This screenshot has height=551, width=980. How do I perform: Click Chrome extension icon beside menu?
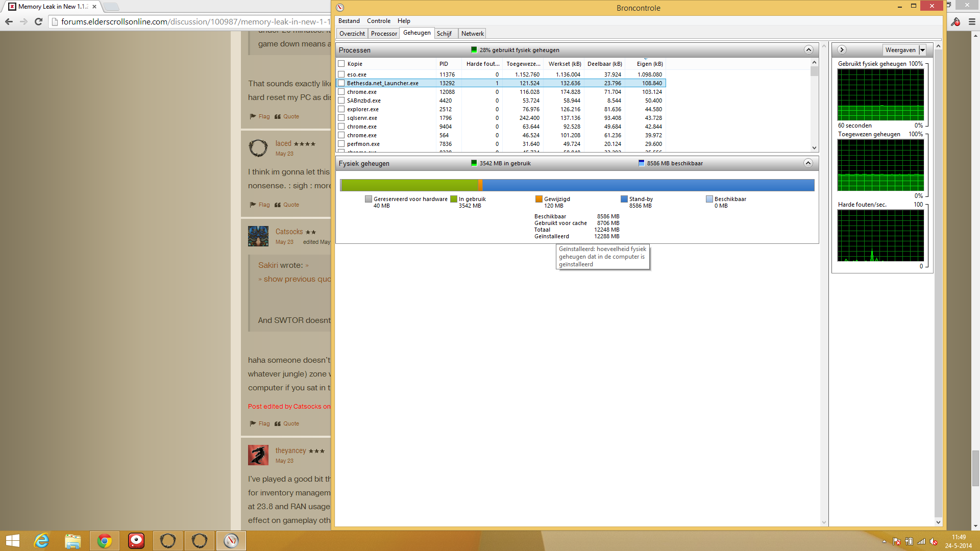click(x=955, y=21)
